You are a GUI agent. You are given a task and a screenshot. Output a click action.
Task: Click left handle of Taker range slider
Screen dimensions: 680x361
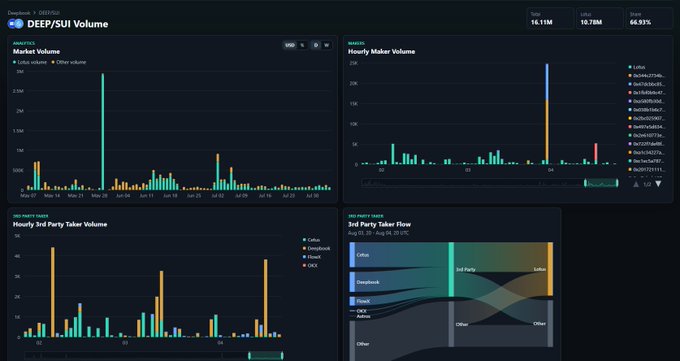pyautogui.click(x=249, y=356)
